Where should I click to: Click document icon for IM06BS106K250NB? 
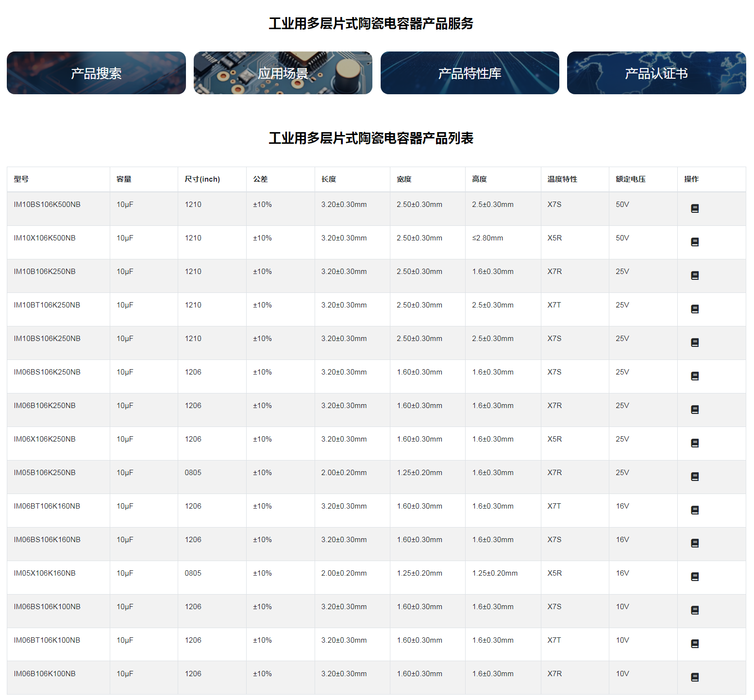point(695,376)
